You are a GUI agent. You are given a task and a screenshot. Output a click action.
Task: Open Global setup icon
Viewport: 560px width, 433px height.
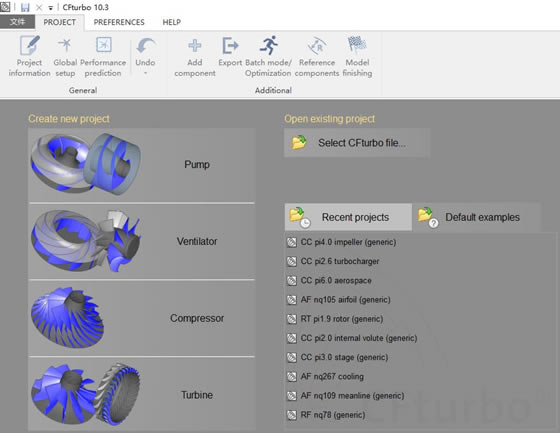click(x=65, y=56)
